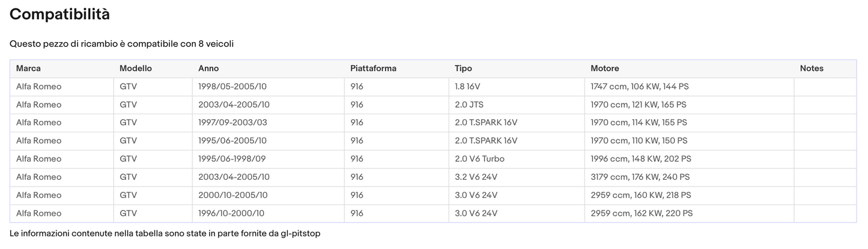Viewport: 868px width, 249px height.
Task: Click the compatible with 8 veicoli text
Action: [x=121, y=44]
